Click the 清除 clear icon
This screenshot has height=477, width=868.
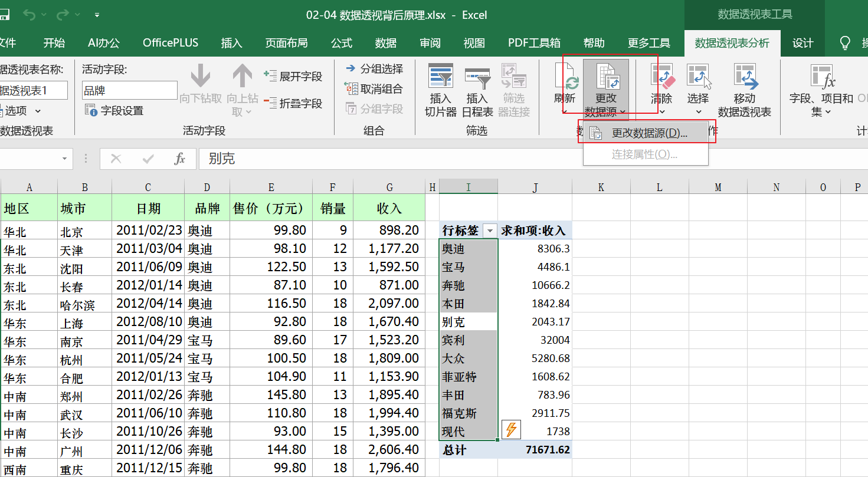pos(661,75)
